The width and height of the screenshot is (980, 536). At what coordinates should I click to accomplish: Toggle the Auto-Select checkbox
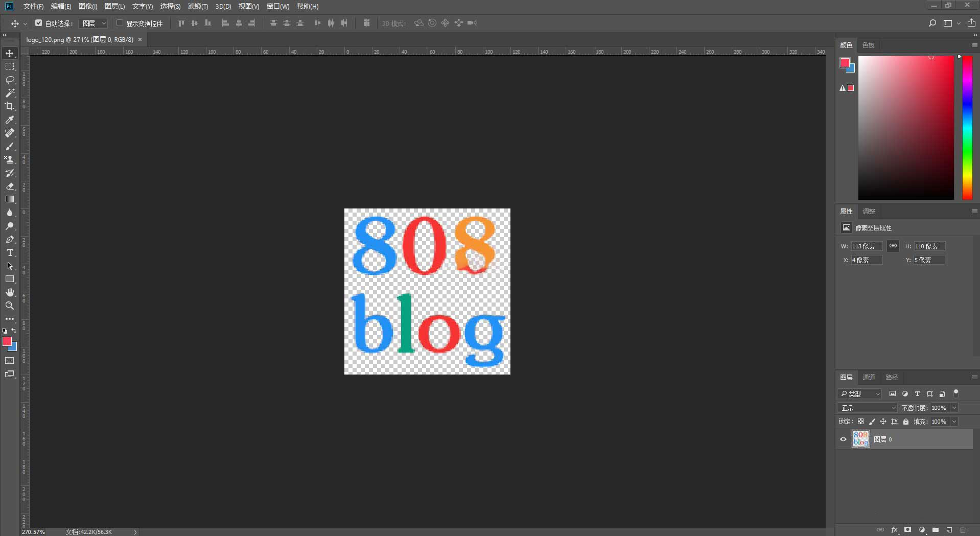(38, 23)
